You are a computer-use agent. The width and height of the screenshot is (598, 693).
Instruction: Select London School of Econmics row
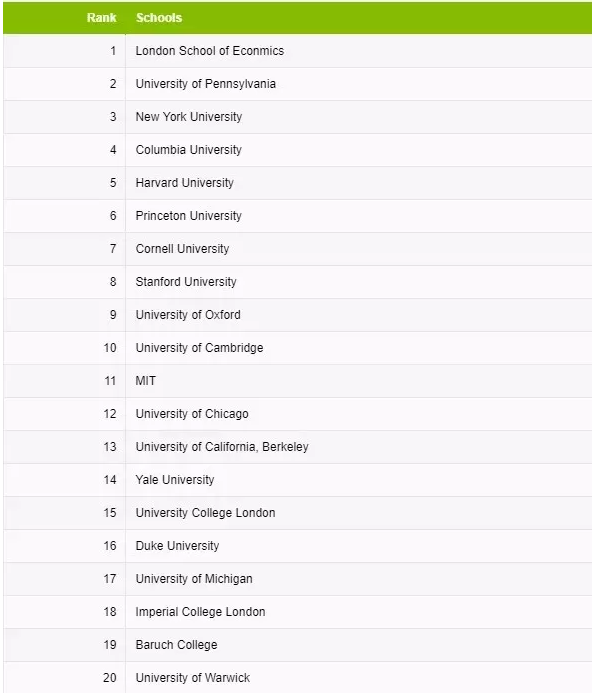click(x=297, y=51)
